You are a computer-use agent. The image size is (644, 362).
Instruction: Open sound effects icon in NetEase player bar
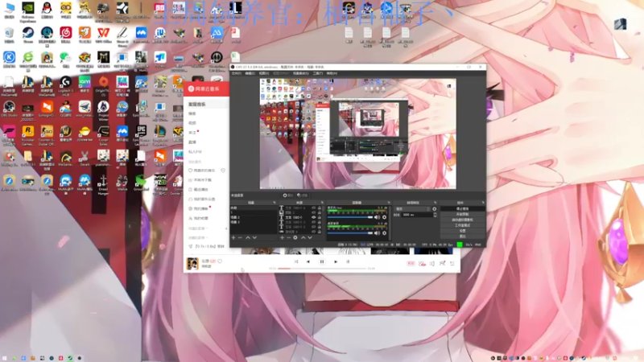[x=422, y=264]
